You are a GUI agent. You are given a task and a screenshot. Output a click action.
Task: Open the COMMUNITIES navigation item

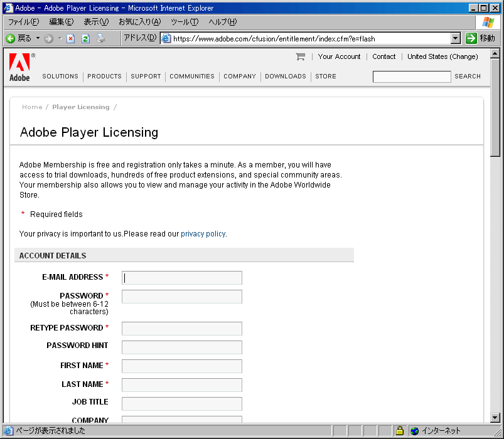click(x=192, y=76)
